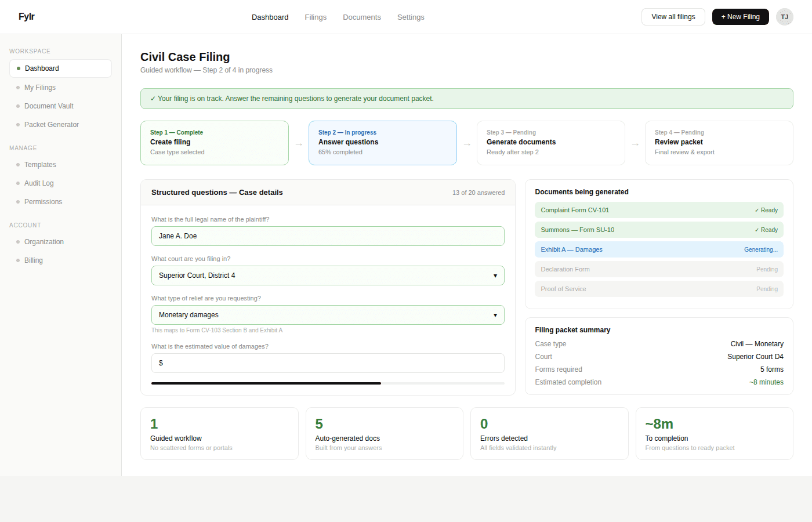Select the Step 3 Generate documents card
This screenshot has width=812, height=522.
pos(551,143)
